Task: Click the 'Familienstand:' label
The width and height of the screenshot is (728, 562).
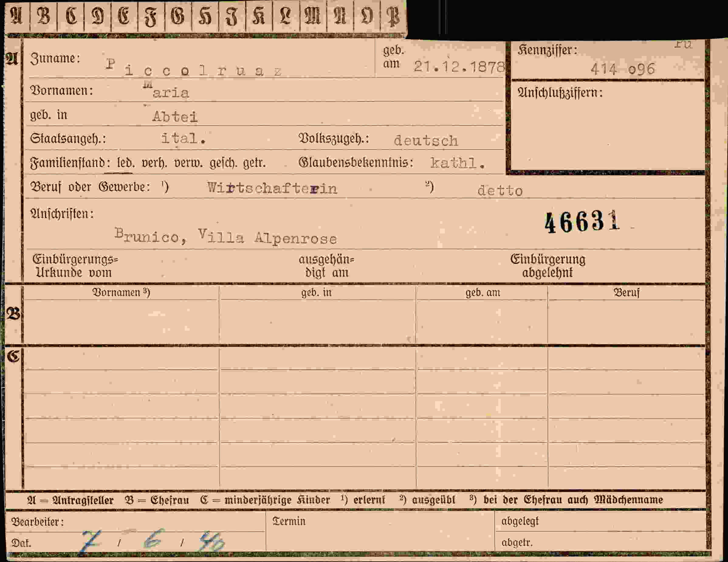Action: point(70,163)
